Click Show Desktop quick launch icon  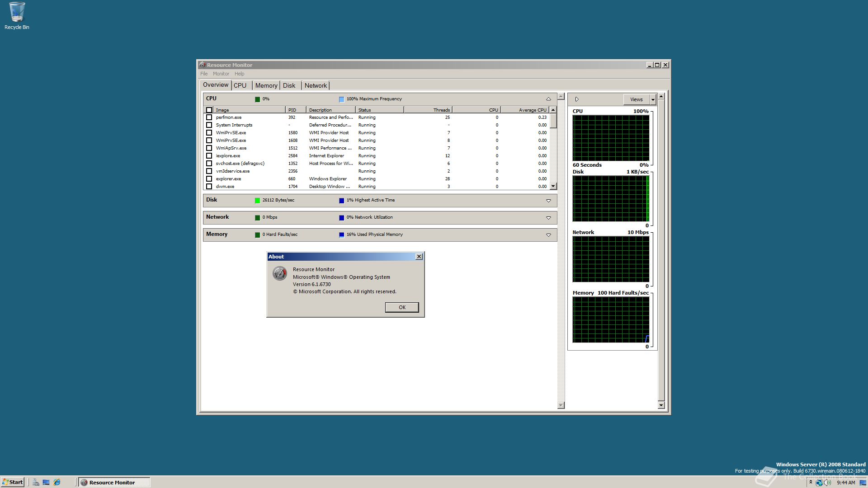(x=46, y=482)
